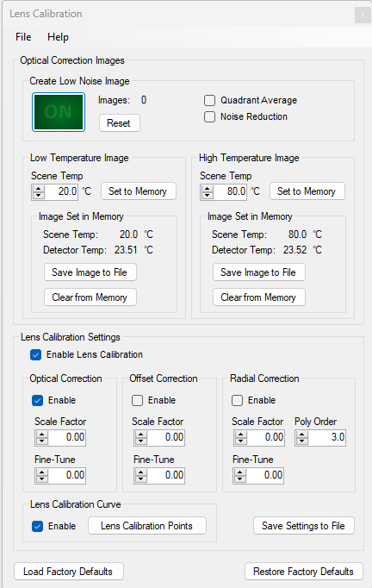Uncheck Enable Lens Calibration
Viewport: 372px width, 588px height.
tap(35, 354)
